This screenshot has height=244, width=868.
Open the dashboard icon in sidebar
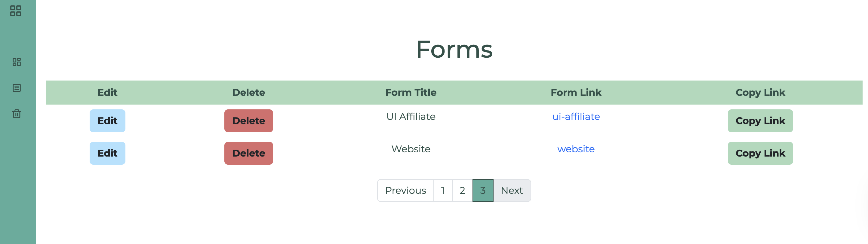tap(17, 62)
